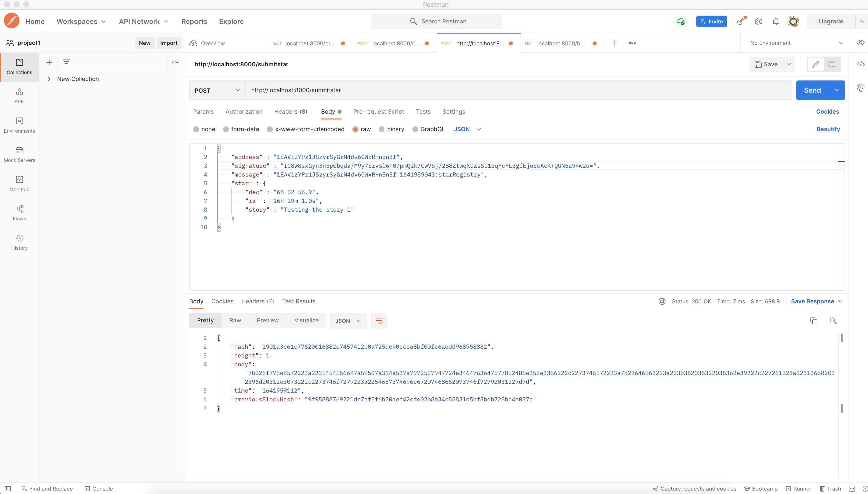Switch response view to Preview
Viewport: 868px width, 494px height.
[x=267, y=320]
